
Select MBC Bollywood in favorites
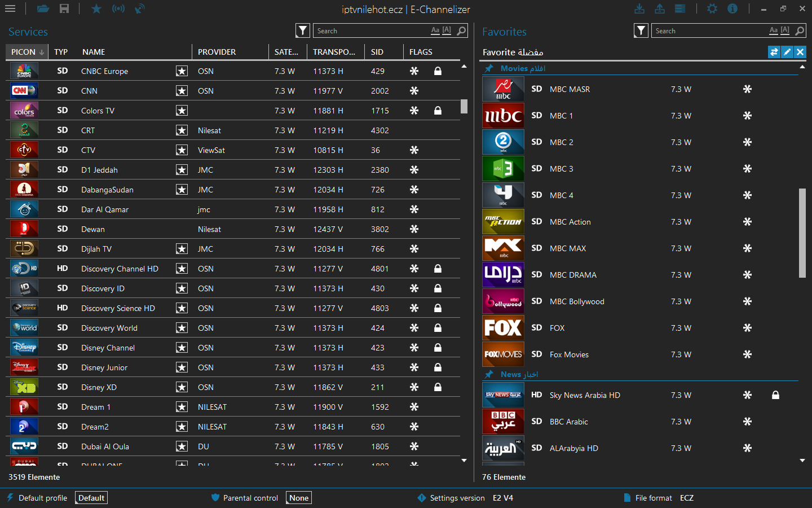(x=640, y=301)
